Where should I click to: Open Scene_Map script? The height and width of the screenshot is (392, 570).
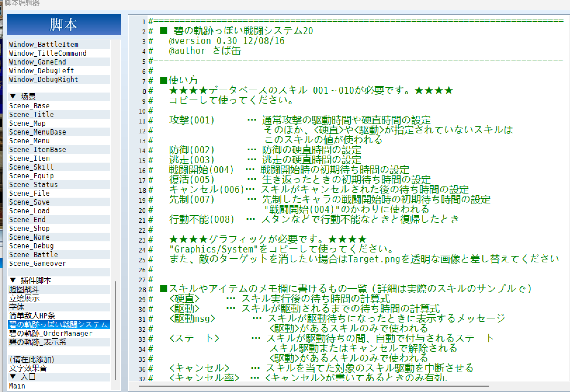pos(59,123)
